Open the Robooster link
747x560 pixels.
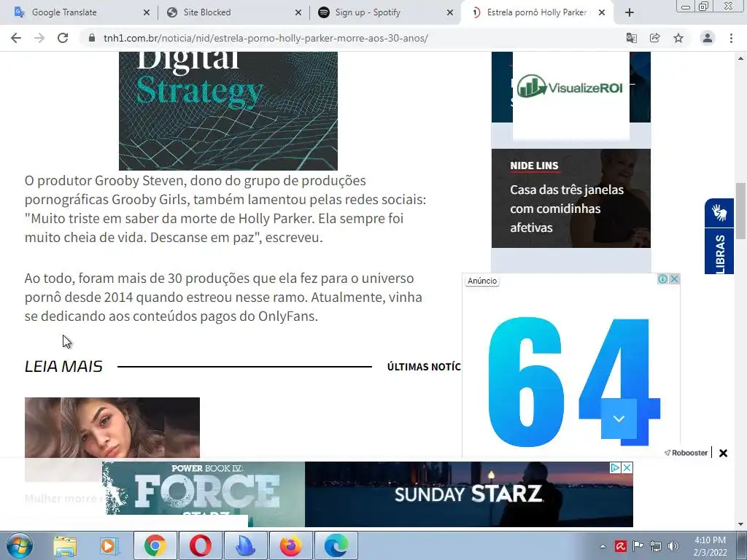pyautogui.click(x=686, y=453)
